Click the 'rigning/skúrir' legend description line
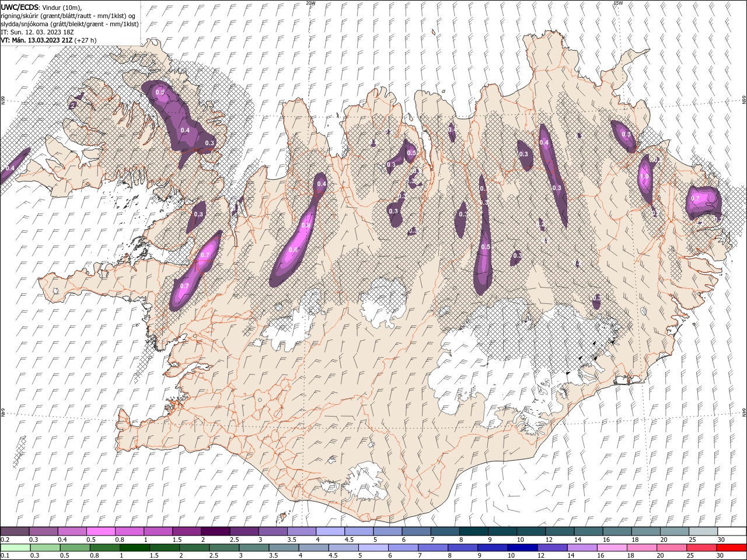 (69, 15)
